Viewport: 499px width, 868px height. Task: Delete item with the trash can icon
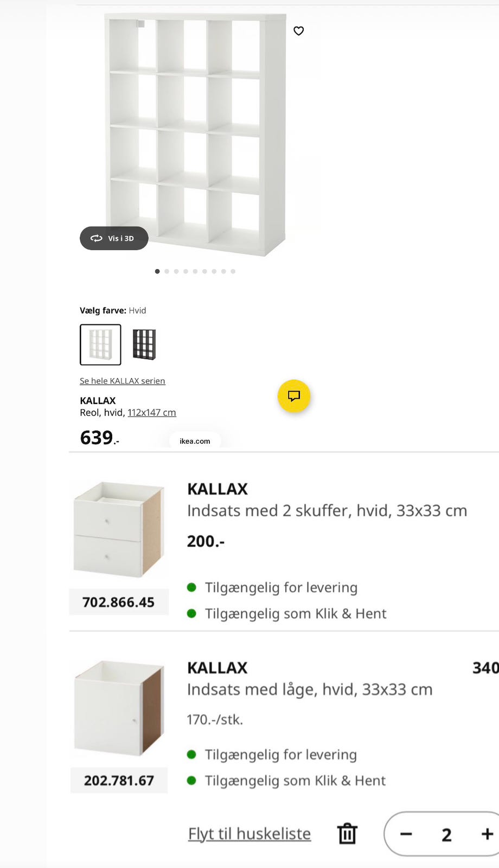point(347,834)
